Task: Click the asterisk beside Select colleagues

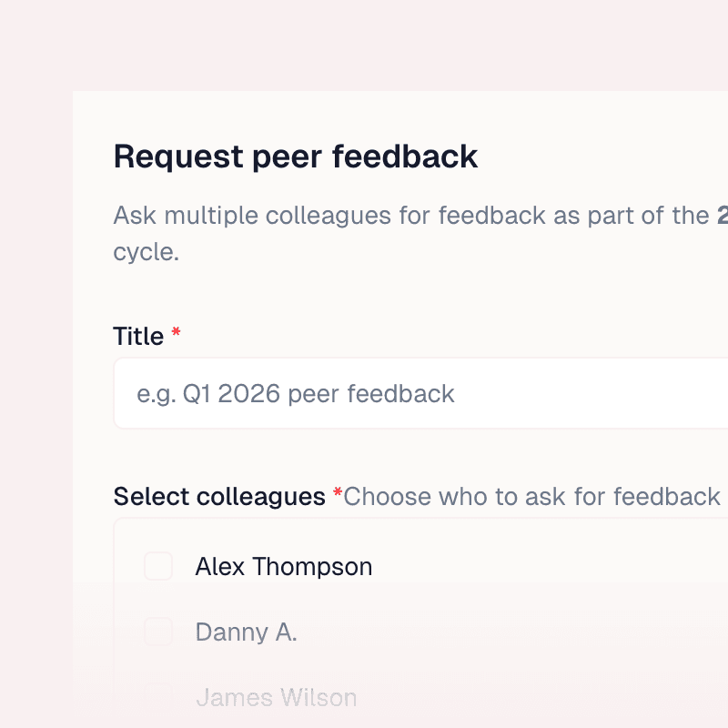Action: (336, 493)
